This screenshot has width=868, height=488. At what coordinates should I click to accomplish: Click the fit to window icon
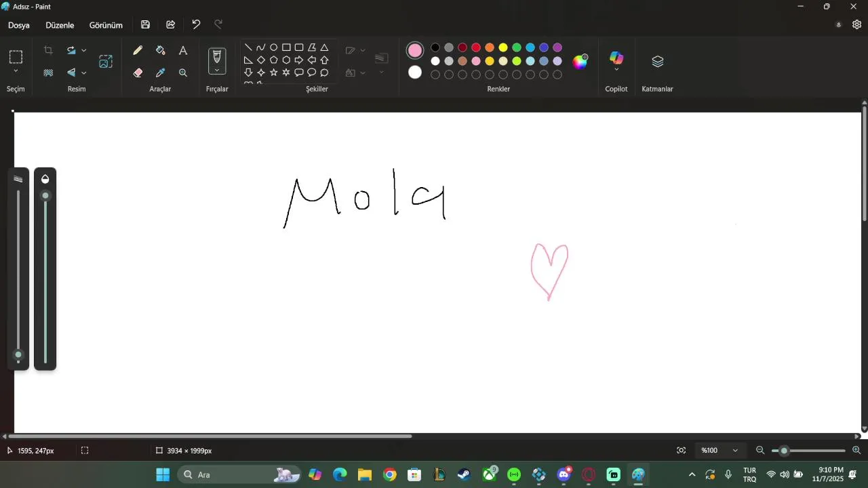(682, 451)
